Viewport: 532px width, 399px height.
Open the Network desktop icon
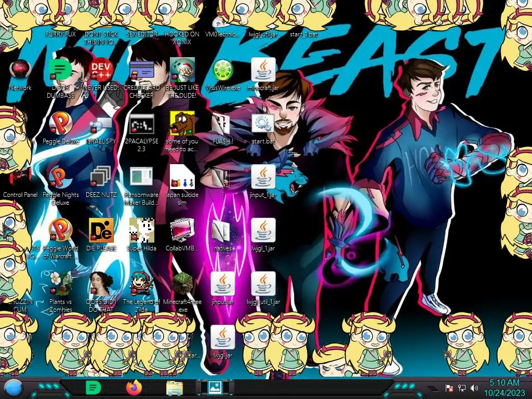(20, 70)
